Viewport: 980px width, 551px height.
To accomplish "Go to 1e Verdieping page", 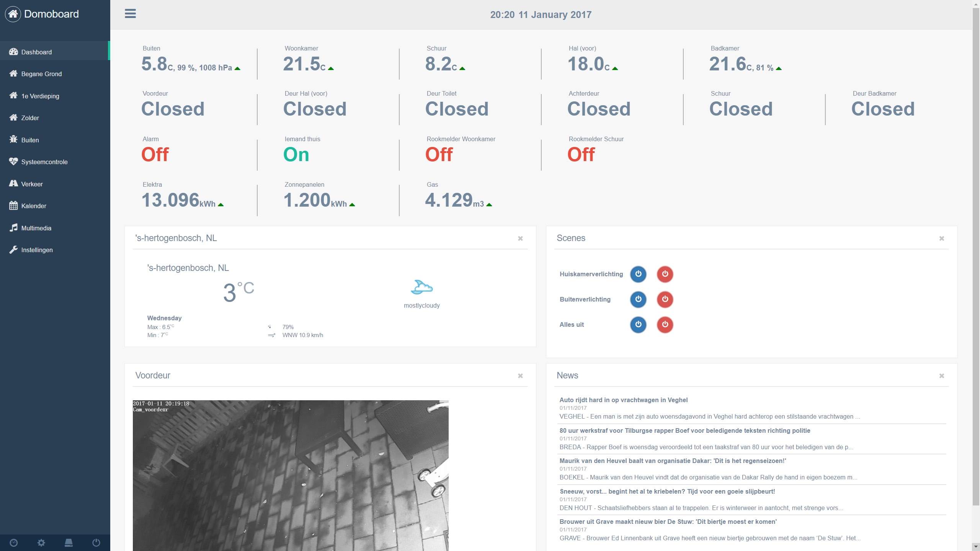I will pos(55,96).
